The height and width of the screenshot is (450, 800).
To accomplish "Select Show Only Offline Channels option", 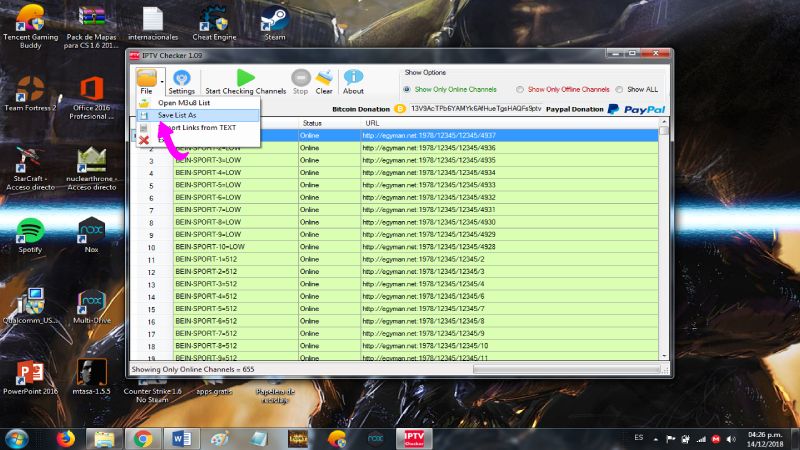I will point(563,89).
